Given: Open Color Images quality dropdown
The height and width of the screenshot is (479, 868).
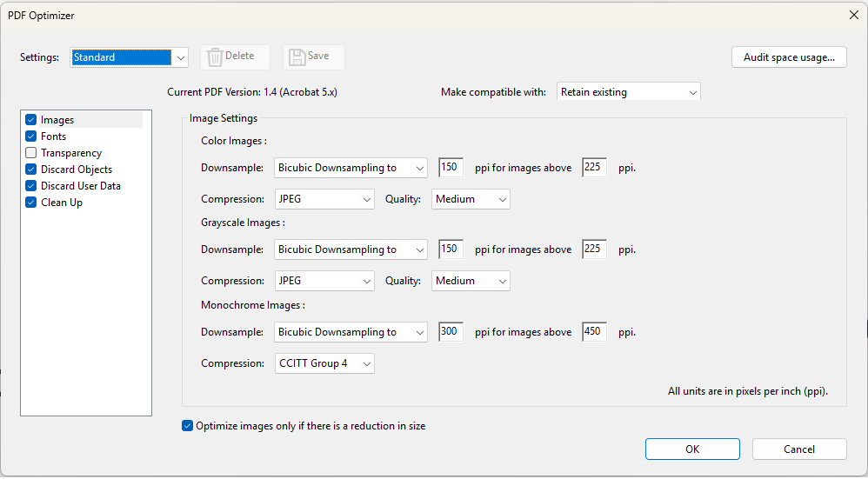Looking at the screenshot, I should [x=471, y=199].
